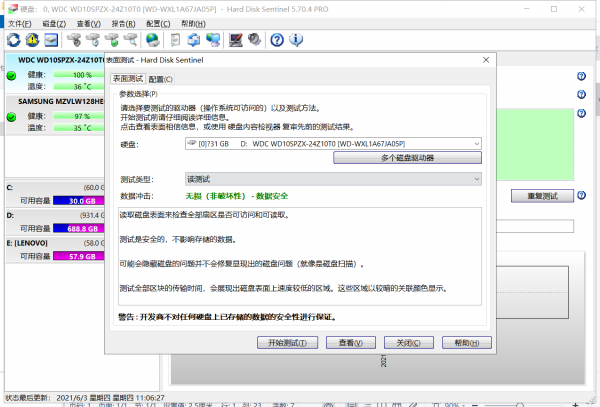Click the WDC 温度 36 °C bar

coord(79,86)
